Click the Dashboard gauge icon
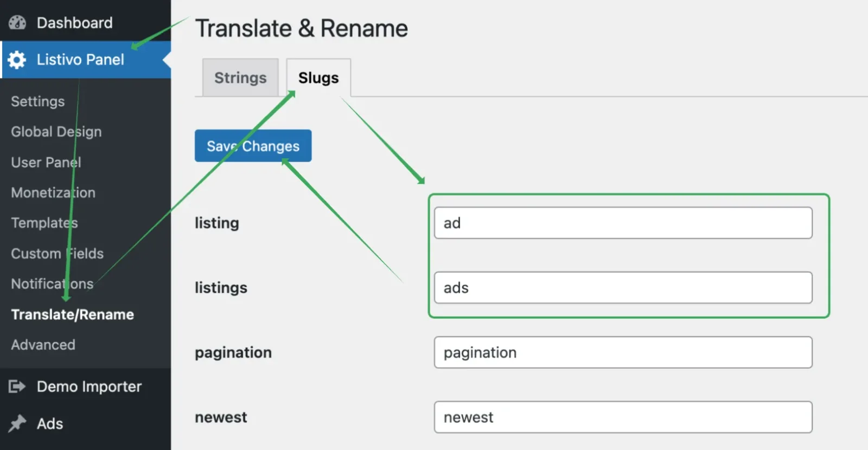The width and height of the screenshot is (868, 450). tap(17, 23)
